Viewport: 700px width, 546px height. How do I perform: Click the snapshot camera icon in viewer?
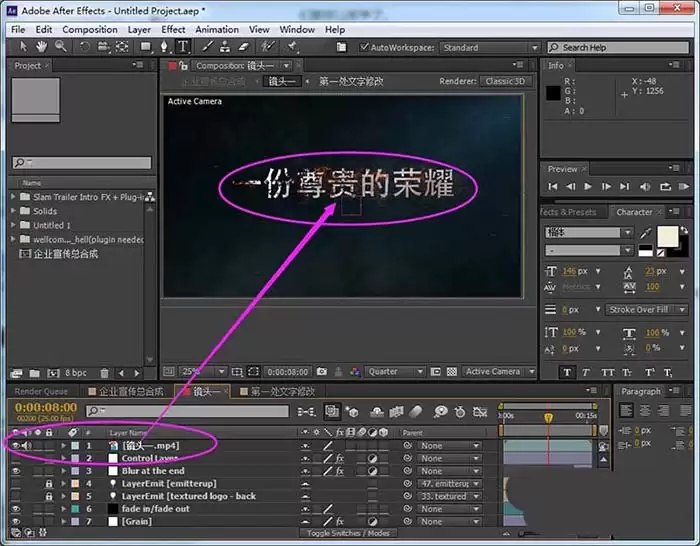[321, 371]
